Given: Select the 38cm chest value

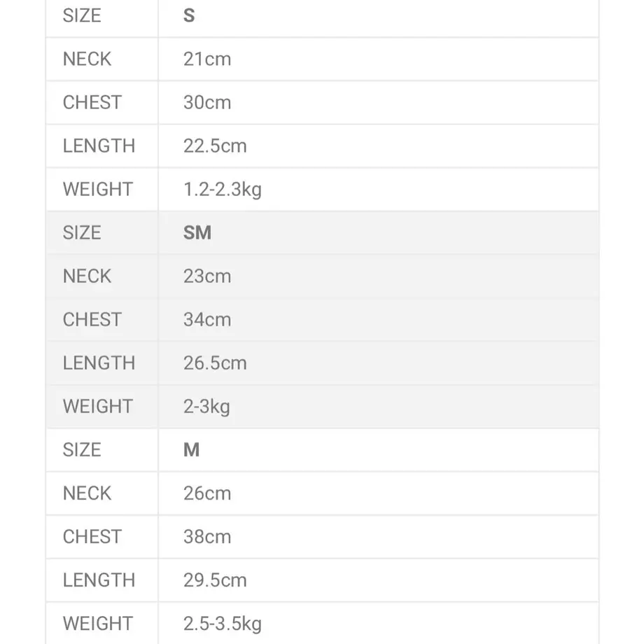Looking at the screenshot, I should (x=207, y=537).
